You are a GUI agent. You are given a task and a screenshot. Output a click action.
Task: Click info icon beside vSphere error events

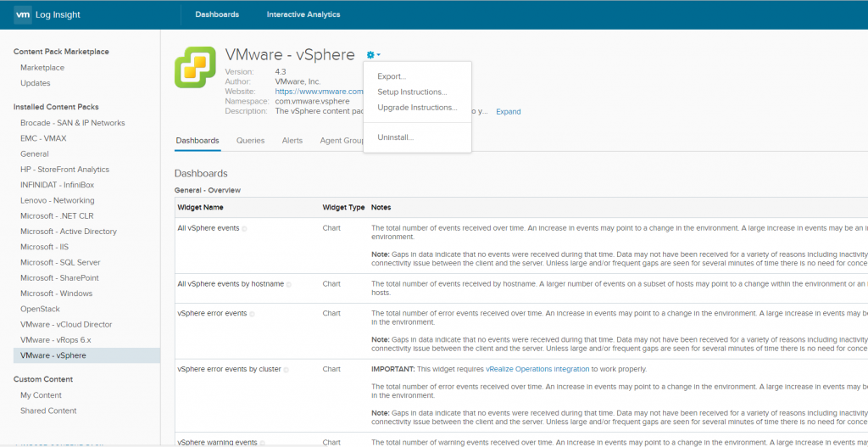tap(252, 314)
